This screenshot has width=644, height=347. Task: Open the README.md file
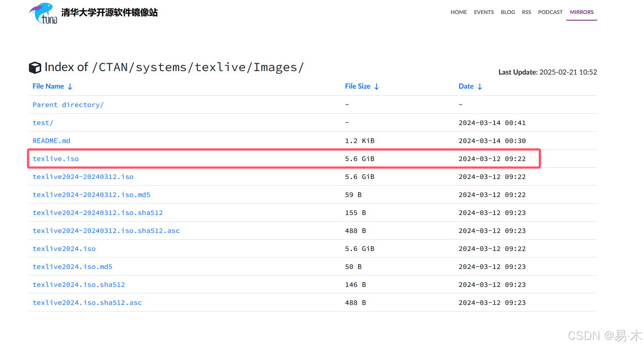(51, 140)
